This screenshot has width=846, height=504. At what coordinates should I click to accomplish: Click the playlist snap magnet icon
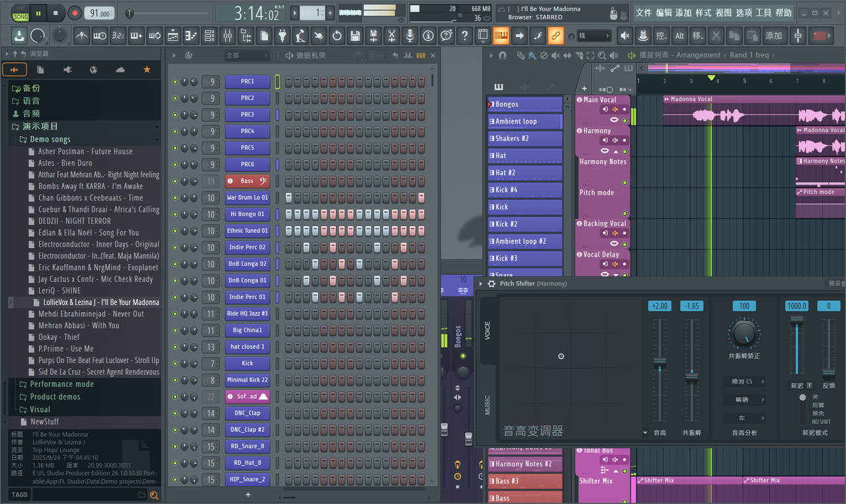point(503,56)
